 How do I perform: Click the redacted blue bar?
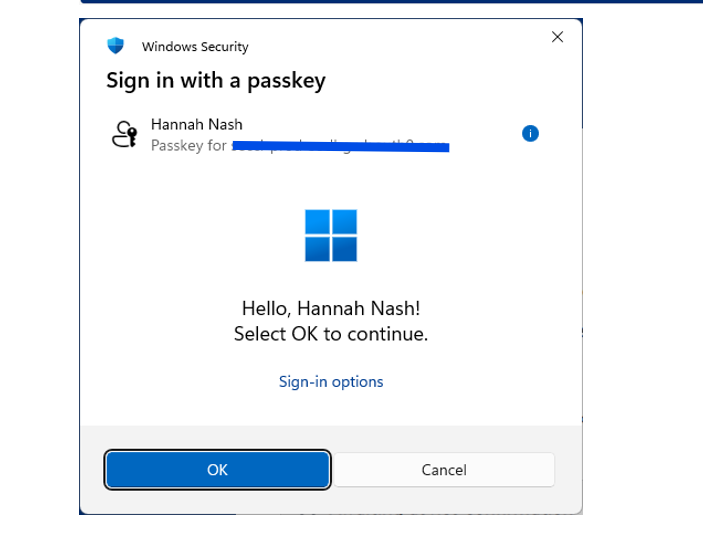[x=340, y=147]
